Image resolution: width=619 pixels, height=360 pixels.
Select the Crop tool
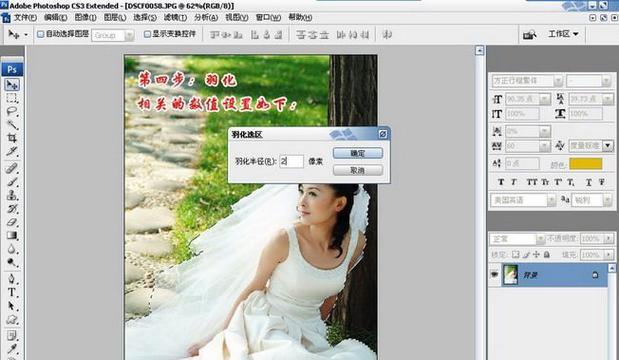pos(12,138)
